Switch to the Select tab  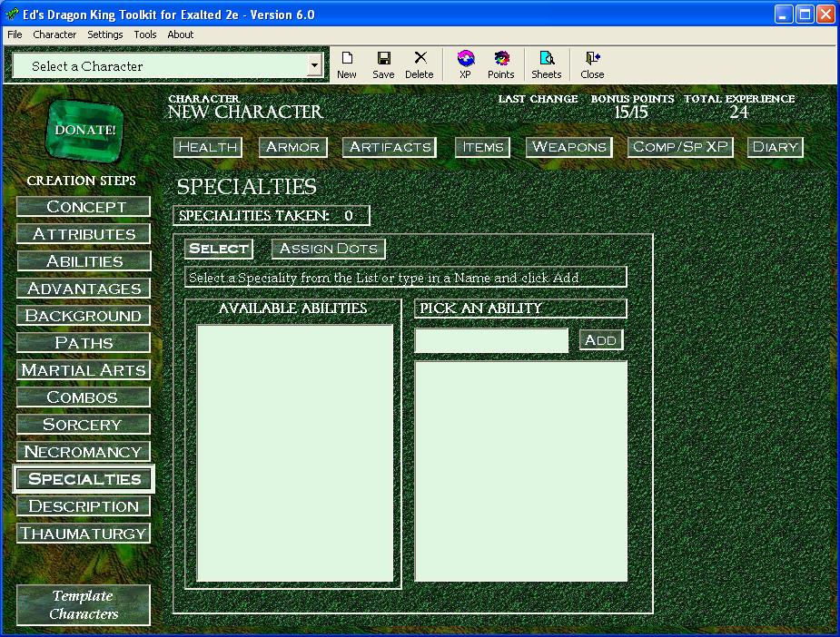(x=219, y=249)
